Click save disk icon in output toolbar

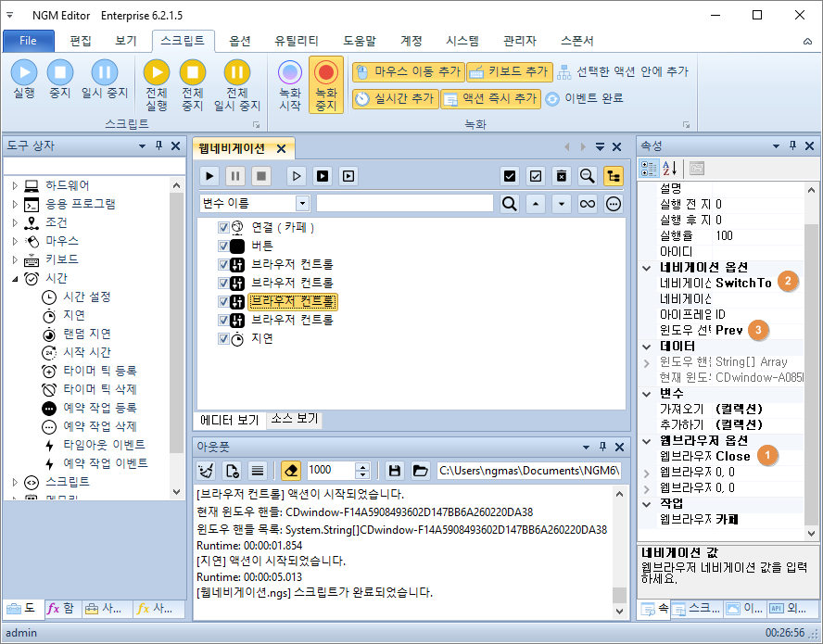pos(394,471)
